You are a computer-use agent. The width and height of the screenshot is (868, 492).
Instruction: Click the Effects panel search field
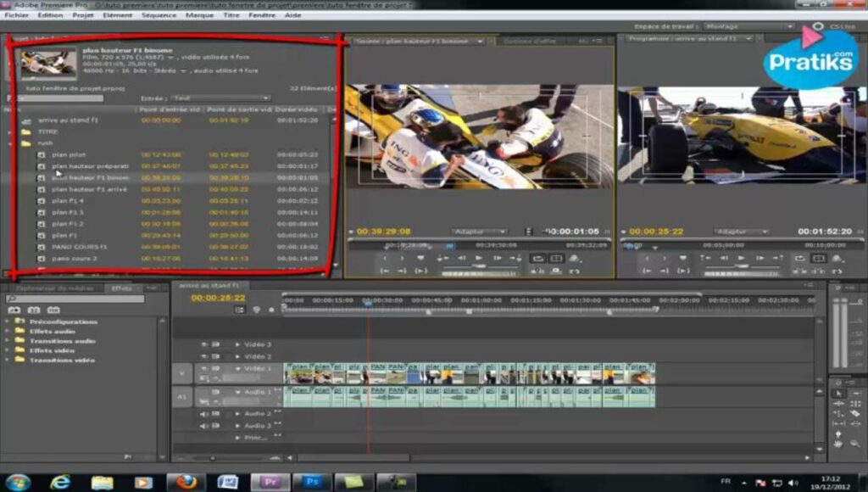[75, 299]
